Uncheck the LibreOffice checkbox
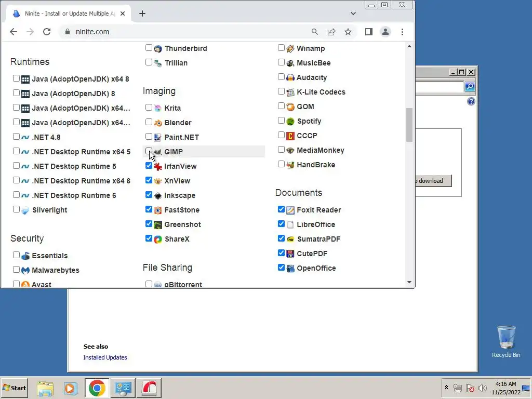Screen dimensions: 532x399 tap(281, 224)
